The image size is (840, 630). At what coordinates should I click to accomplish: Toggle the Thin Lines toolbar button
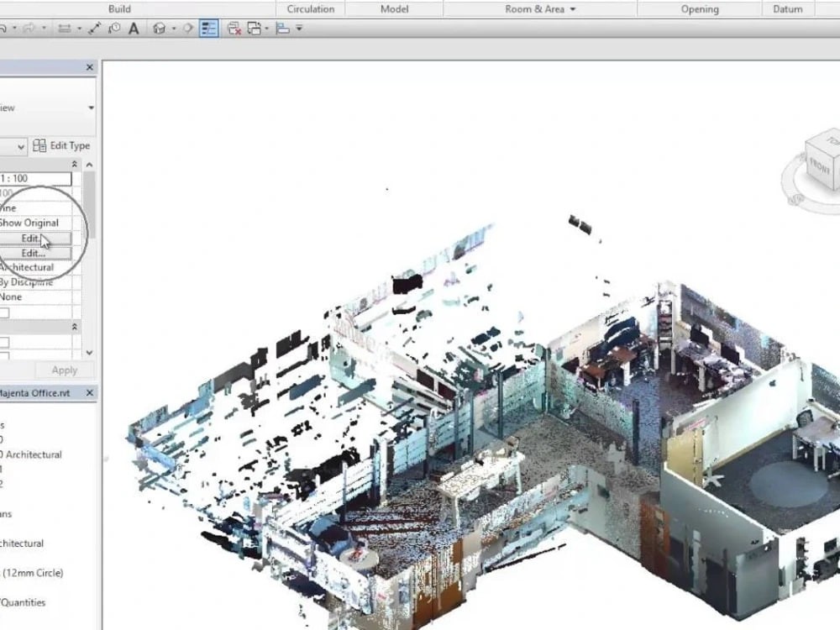tap(208, 29)
